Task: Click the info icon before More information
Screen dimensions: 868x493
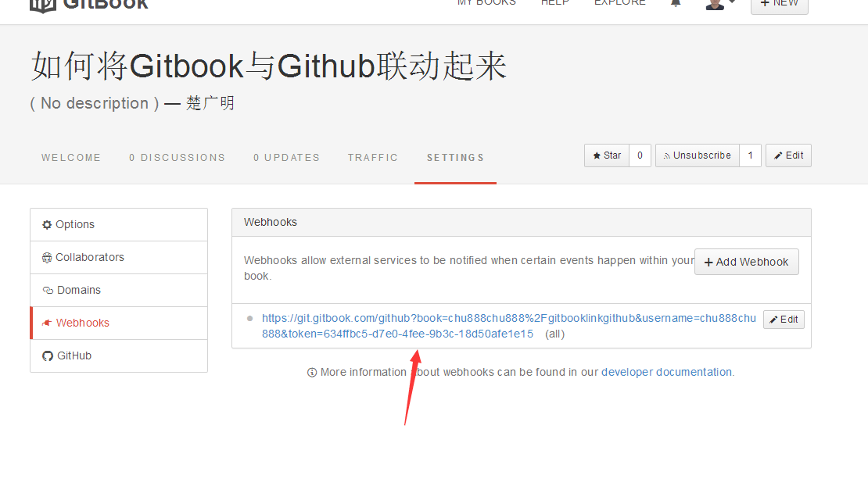Action: tap(312, 373)
